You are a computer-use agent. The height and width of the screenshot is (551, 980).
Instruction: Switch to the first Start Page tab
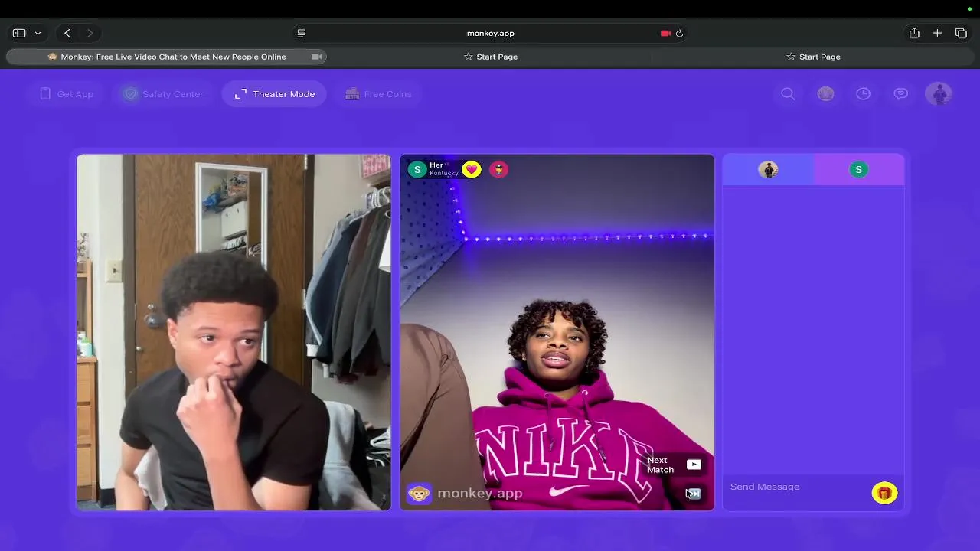click(x=491, y=57)
